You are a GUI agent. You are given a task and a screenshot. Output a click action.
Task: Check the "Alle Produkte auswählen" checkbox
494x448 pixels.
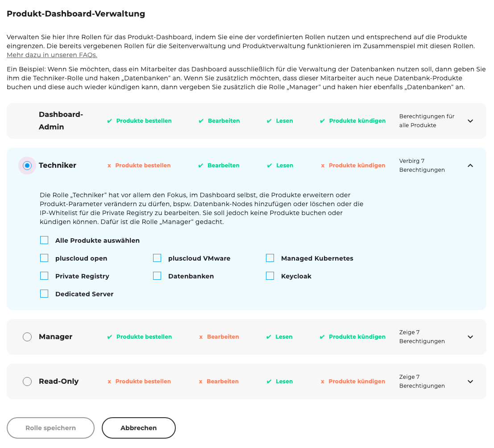point(44,240)
